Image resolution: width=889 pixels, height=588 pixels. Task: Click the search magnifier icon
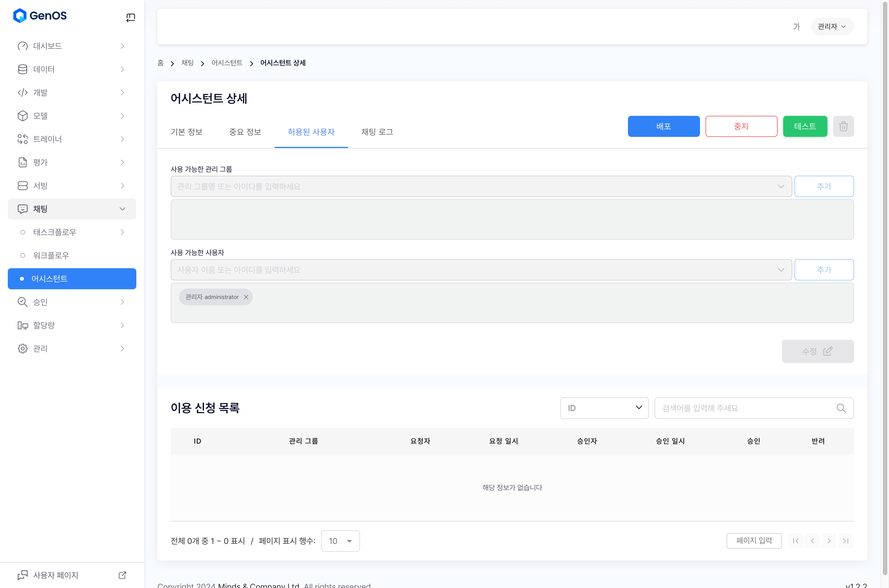tap(841, 408)
